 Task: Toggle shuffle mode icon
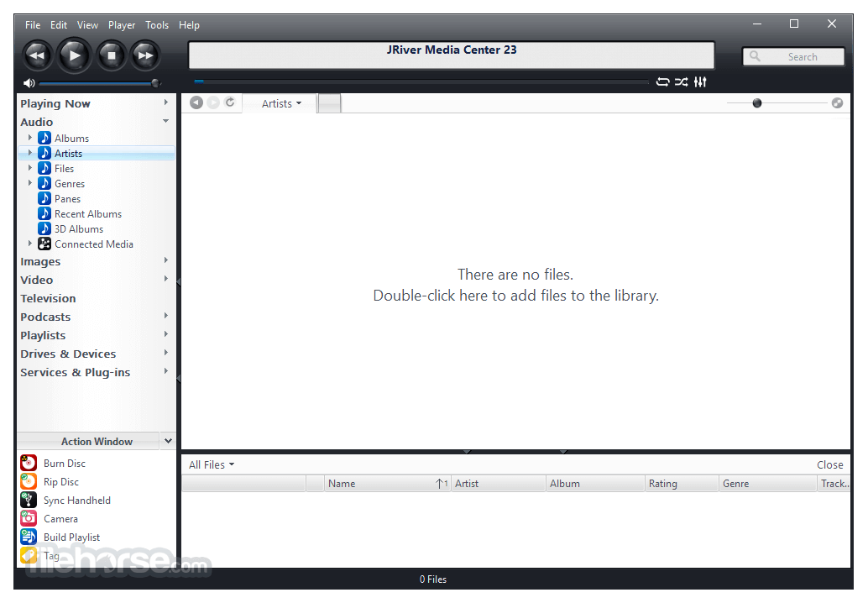(682, 82)
